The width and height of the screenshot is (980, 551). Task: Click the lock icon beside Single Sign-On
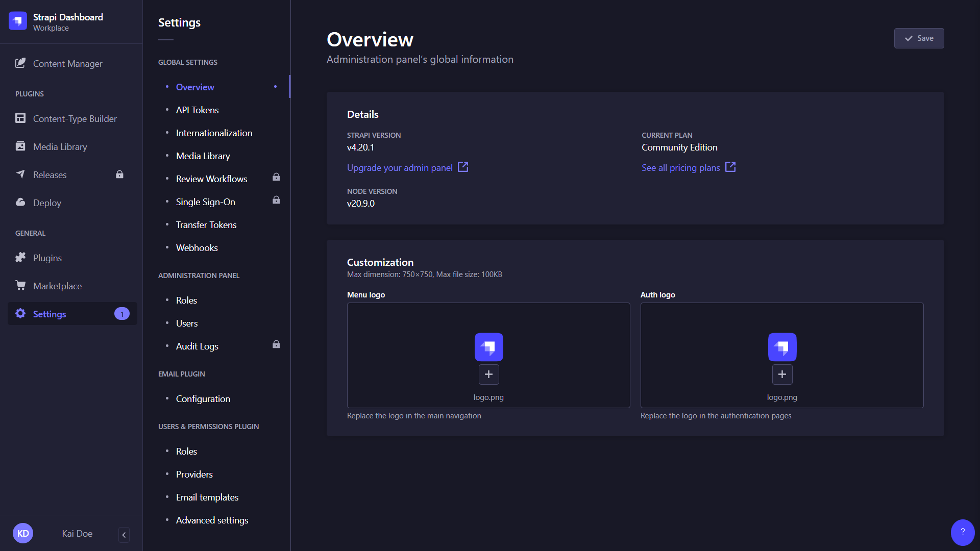(276, 200)
